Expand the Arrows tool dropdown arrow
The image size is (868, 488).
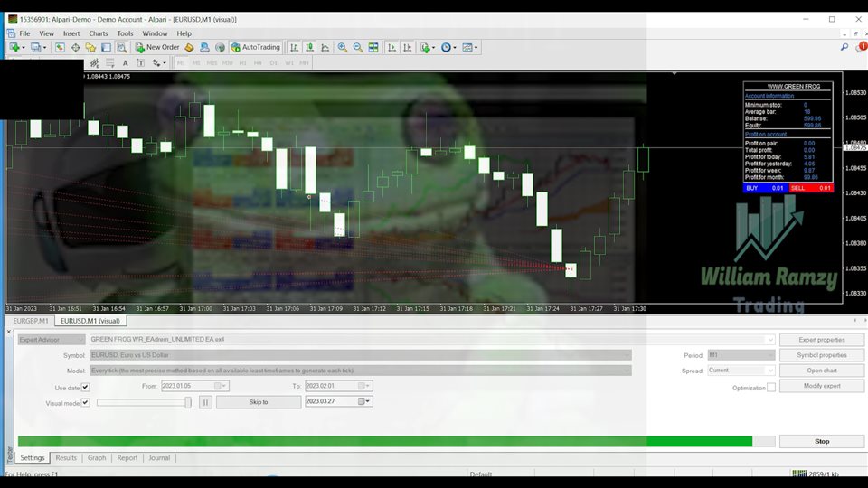point(165,63)
